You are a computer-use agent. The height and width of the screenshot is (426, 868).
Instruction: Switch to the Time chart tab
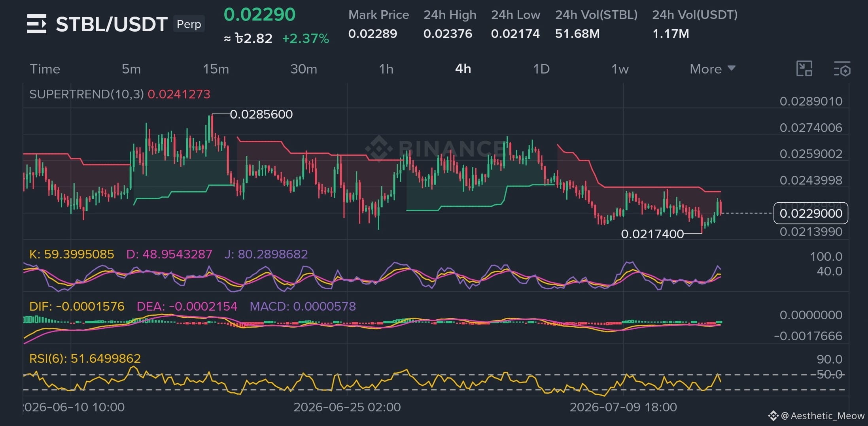coord(45,69)
